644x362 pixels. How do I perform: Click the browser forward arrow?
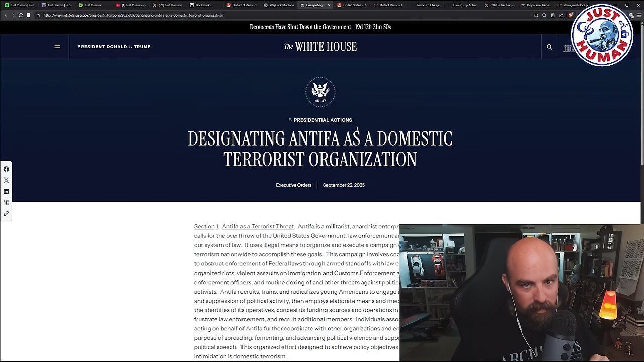click(13, 15)
